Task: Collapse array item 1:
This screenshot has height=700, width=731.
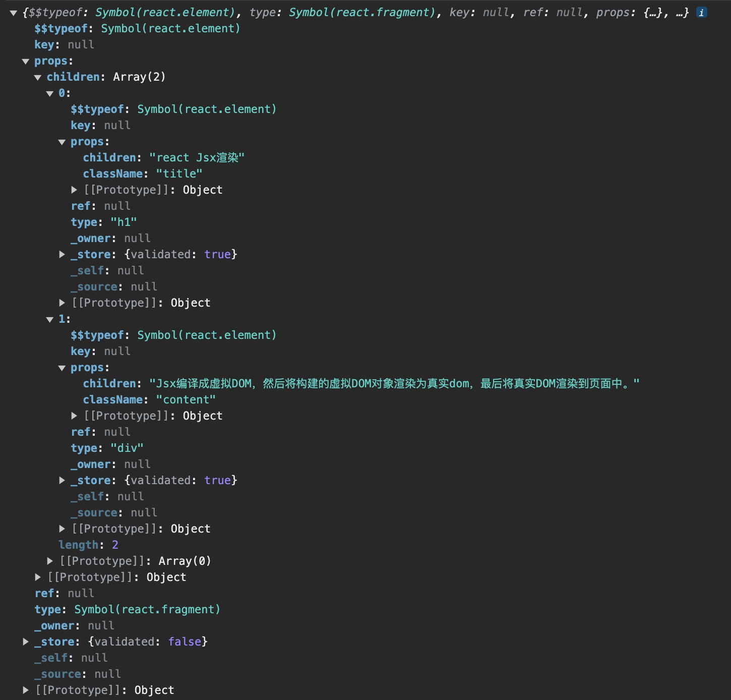Action: click(50, 320)
